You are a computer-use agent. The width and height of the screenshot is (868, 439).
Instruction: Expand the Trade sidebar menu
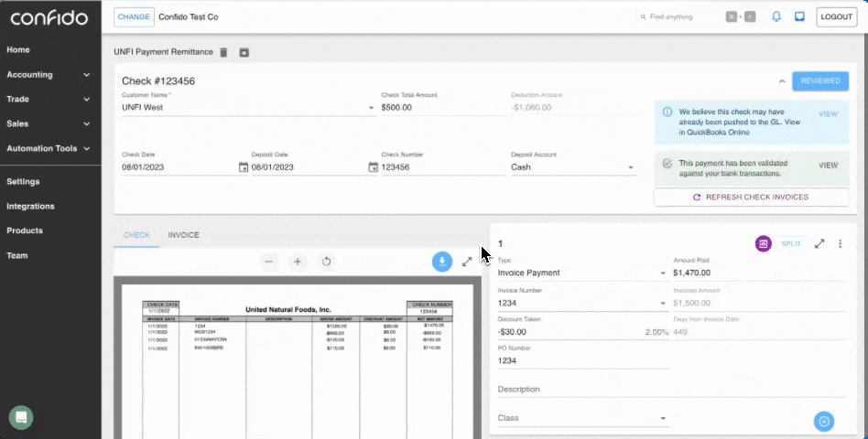point(49,99)
